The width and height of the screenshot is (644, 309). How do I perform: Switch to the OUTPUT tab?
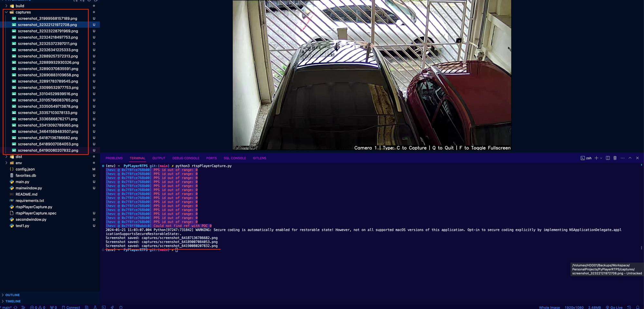159,158
